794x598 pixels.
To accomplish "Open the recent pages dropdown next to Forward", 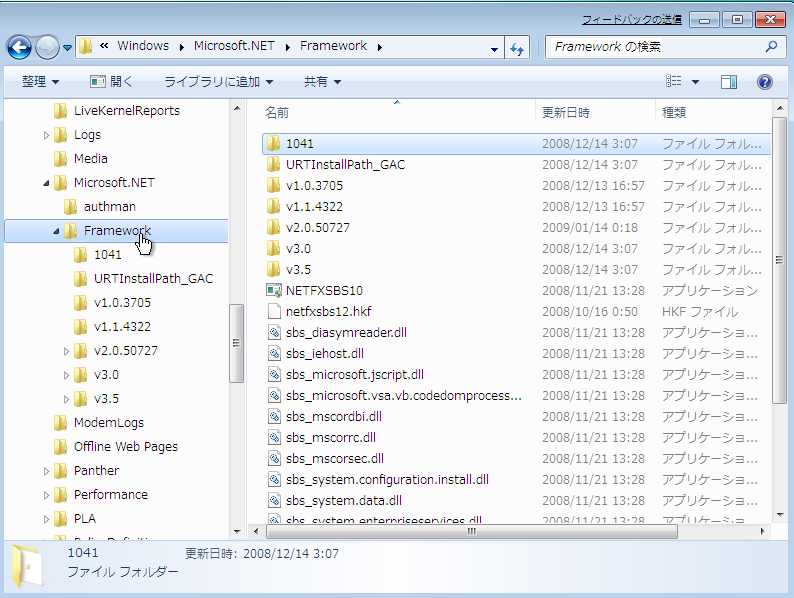I will coord(67,48).
